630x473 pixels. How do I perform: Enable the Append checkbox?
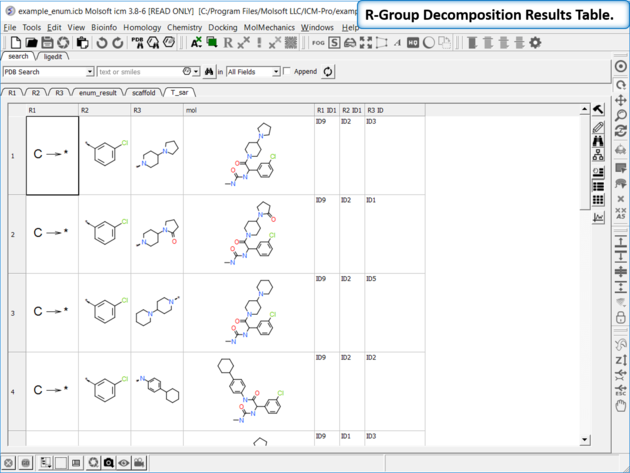pos(288,72)
